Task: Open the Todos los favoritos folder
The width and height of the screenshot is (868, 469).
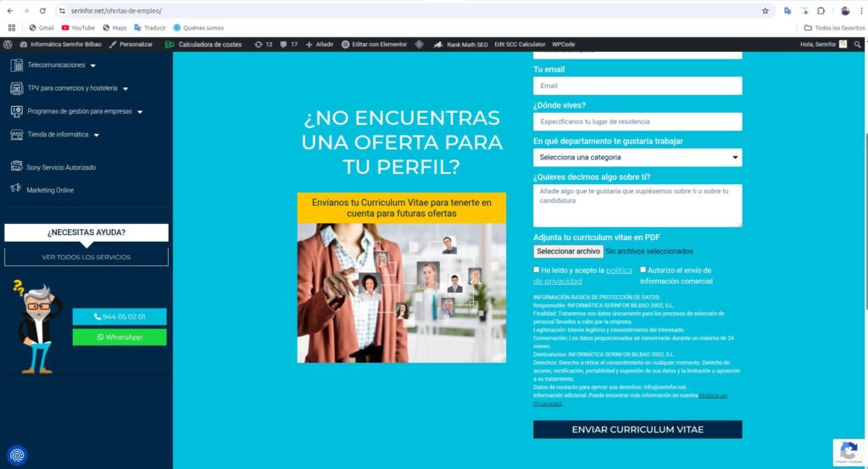Action: coord(834,28)
